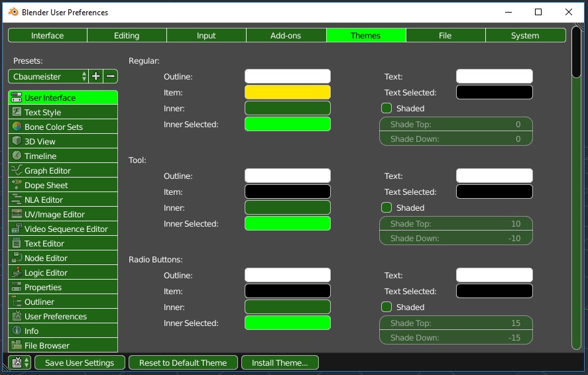Click Regular Shade Down value field
Image resolution: width=588 pixels, height=375 pixels.
pyautogui.click(x=456, y=138)
